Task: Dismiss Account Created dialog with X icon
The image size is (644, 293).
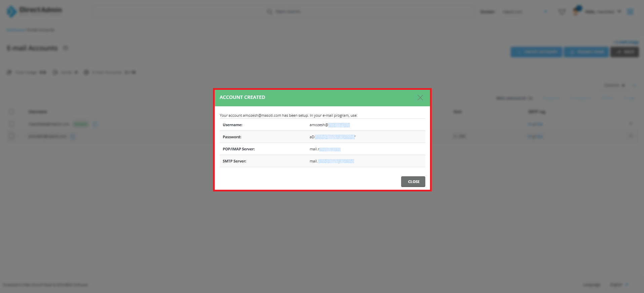Action: click(x=420, y=98)
